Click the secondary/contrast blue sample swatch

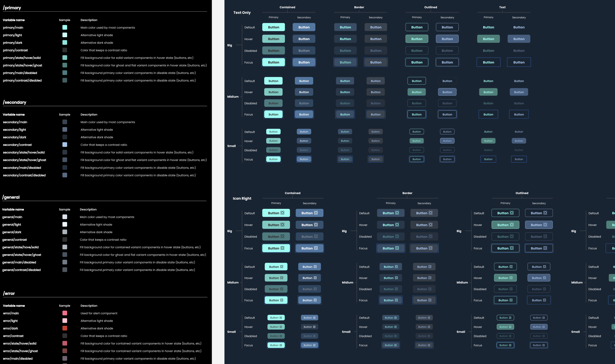(x=65, y=145)
